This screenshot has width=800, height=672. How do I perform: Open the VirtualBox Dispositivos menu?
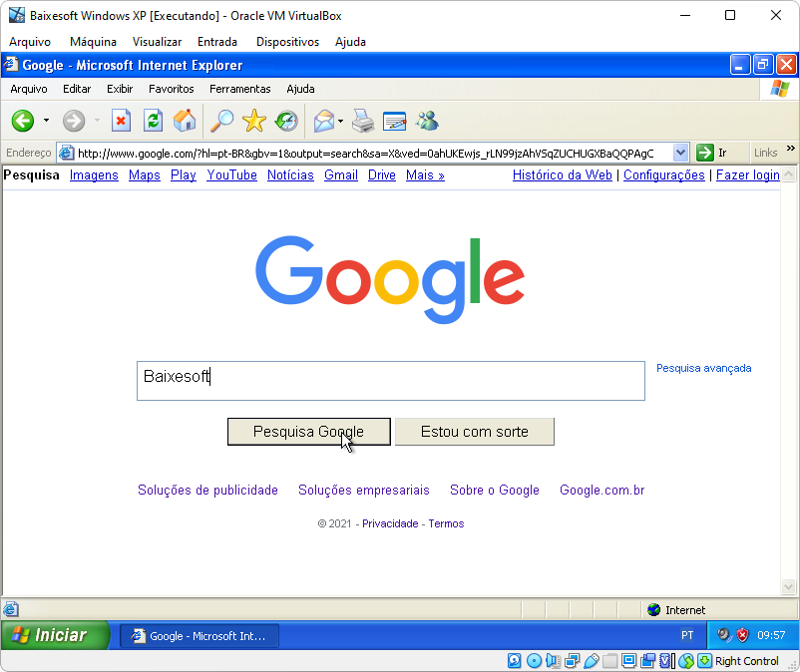287,42
